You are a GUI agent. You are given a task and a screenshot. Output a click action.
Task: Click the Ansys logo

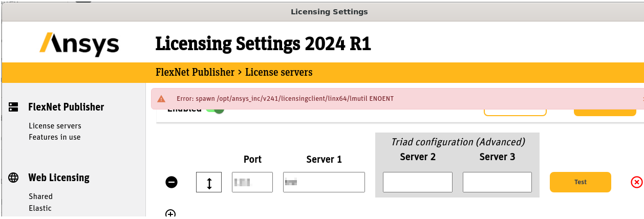(x=79, y=44)
